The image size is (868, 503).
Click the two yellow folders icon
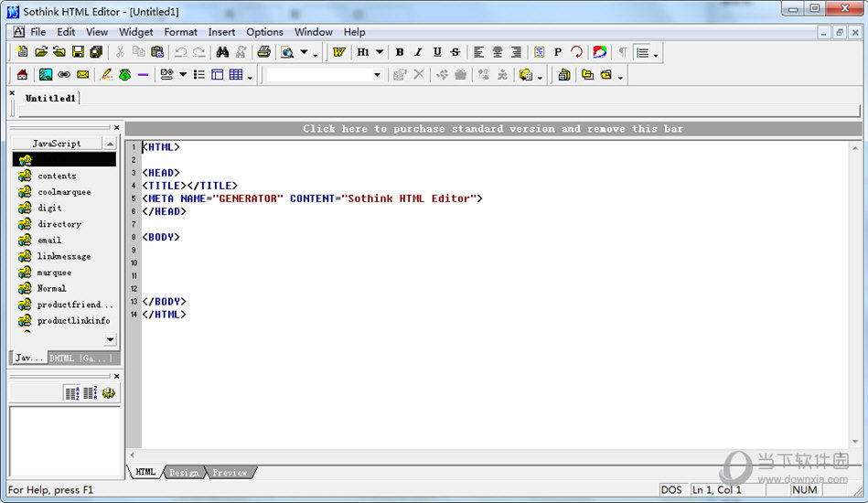[x=587, y=75]
